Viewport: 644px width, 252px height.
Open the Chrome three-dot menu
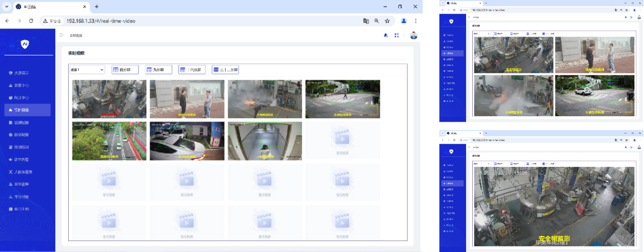point(416,21)
